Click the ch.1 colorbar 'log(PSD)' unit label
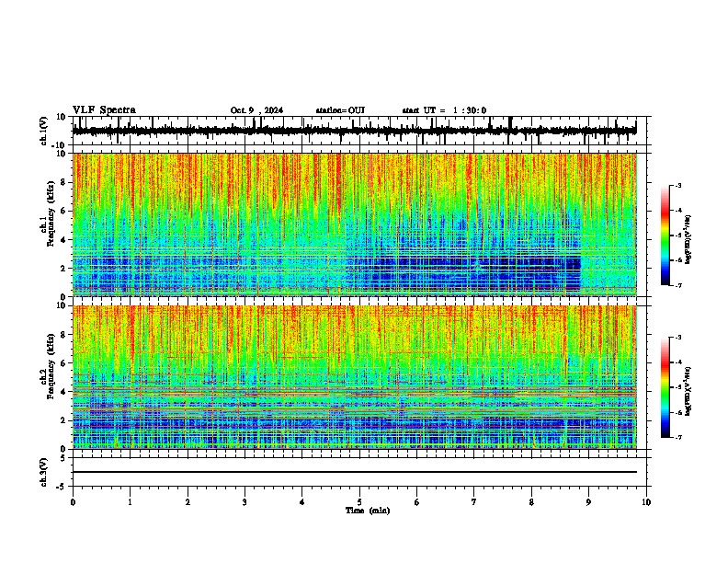 [688, 240]
